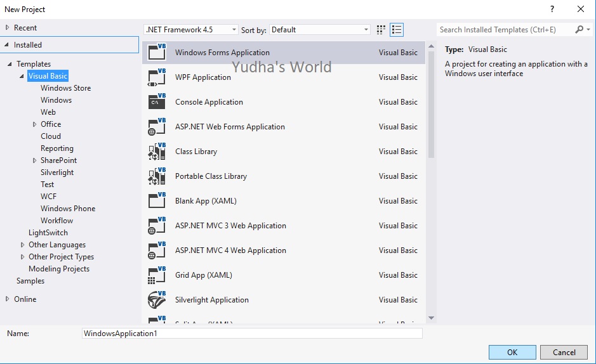Select the Web category
596x364 pixels.
click(x=48, y=112)
